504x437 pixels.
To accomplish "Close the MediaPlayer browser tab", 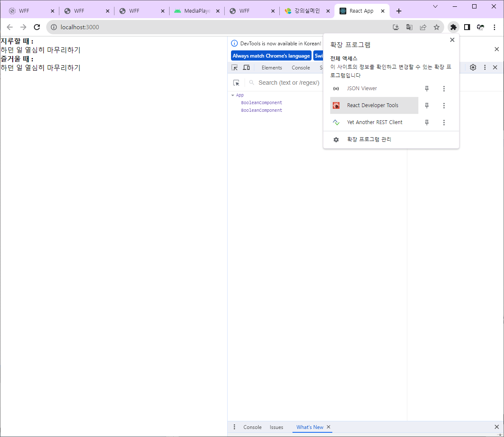I will pos(218,11).
